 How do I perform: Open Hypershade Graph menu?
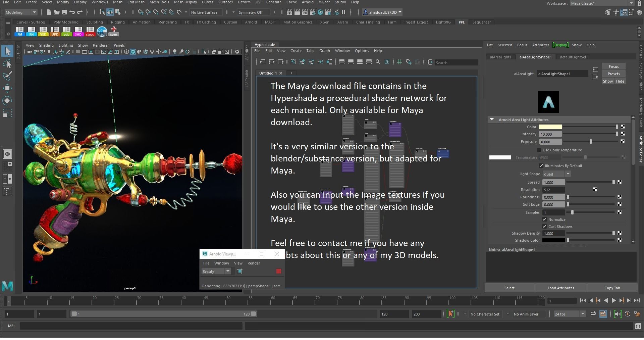click(x=324, y=51)
